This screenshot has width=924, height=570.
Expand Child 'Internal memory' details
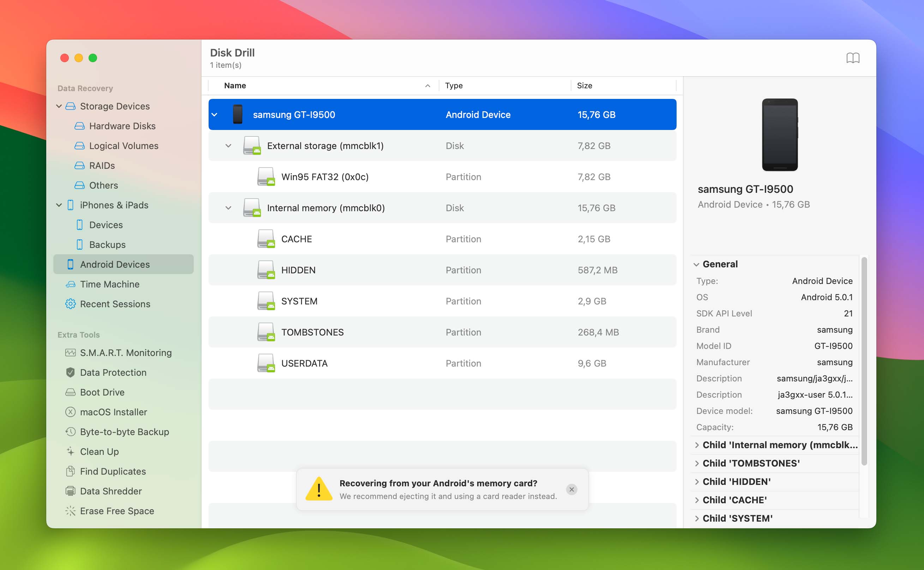click(696, 445)
